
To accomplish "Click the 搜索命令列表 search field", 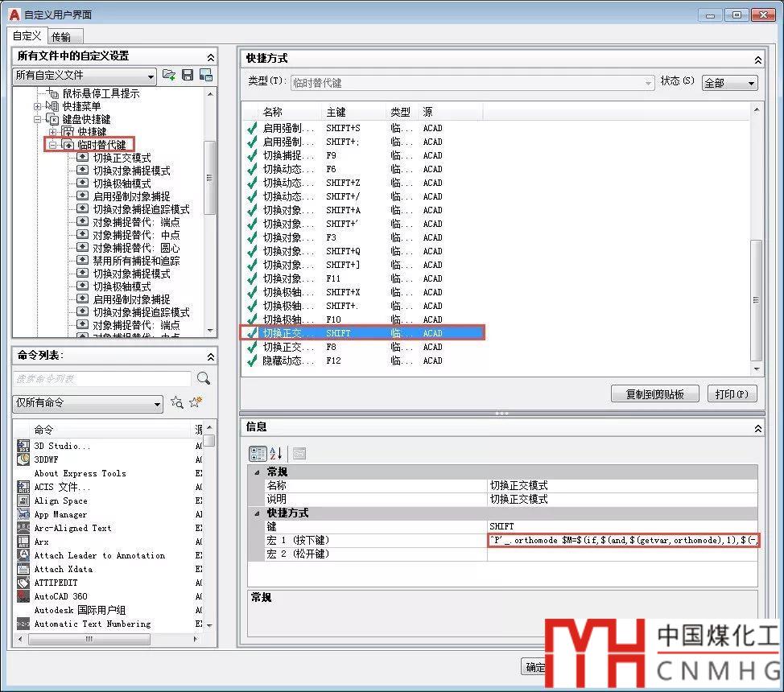I will point(102,378).
